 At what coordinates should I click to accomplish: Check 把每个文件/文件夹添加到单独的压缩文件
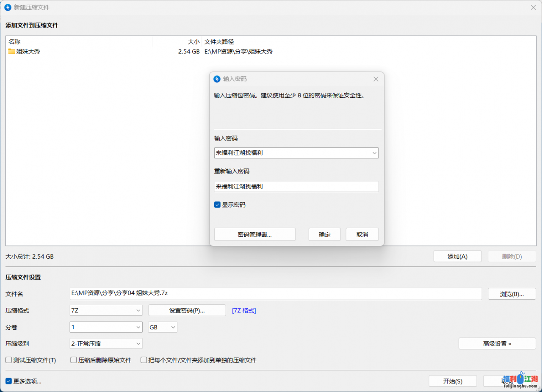144,360
